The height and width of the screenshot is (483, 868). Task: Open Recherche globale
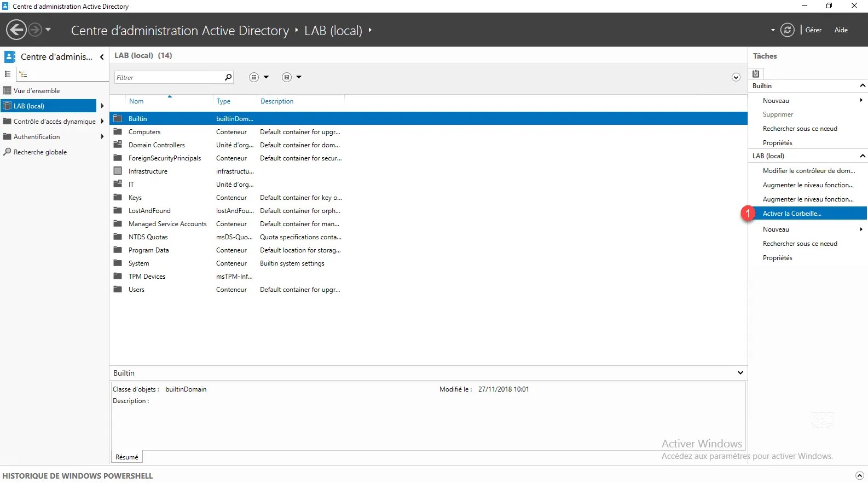coord(40,152)
